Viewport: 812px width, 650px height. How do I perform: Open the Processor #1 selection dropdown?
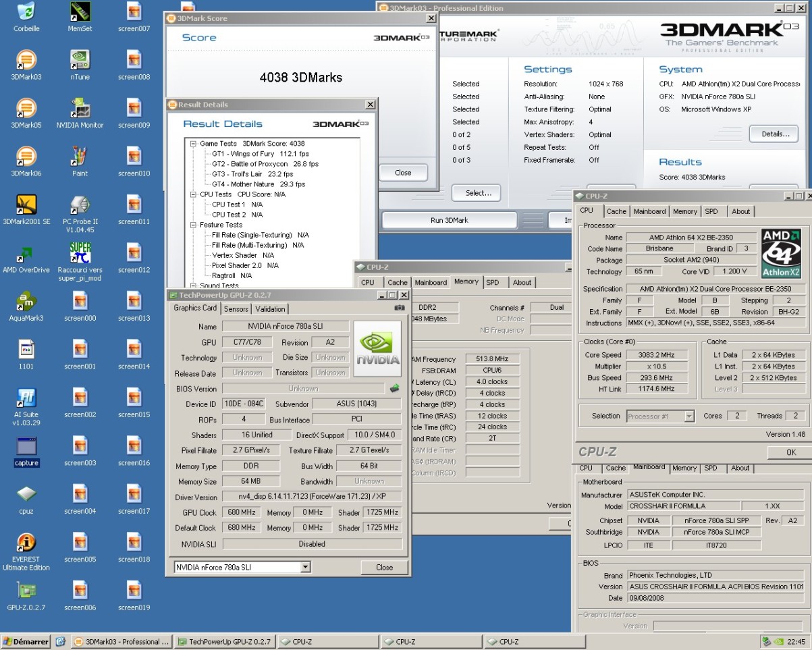(x=689, y=416)
